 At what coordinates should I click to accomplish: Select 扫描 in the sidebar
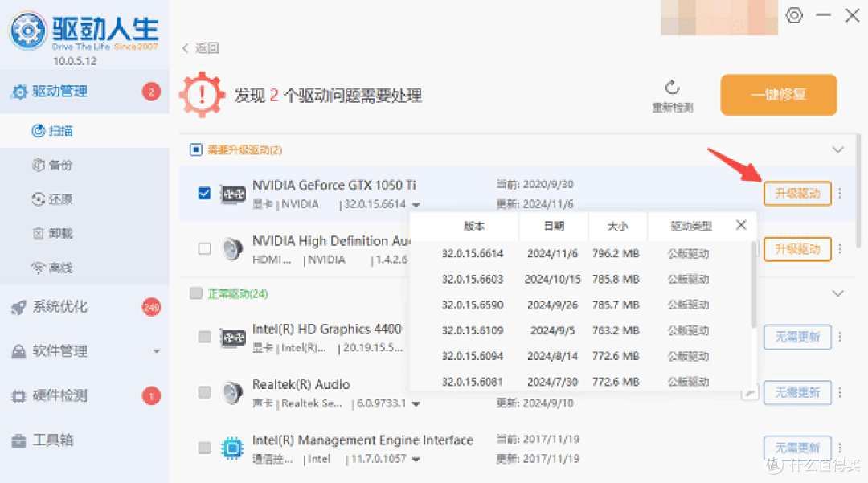(x=84, y=131)
